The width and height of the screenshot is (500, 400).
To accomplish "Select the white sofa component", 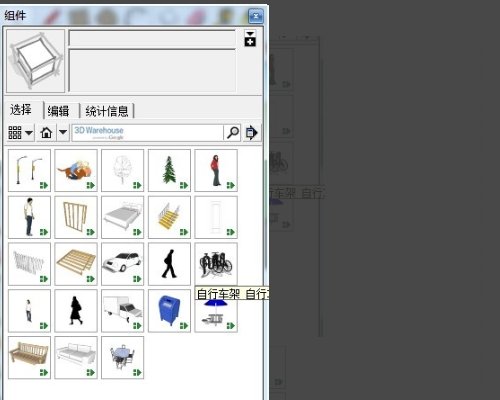I will (x=76, y=357).
